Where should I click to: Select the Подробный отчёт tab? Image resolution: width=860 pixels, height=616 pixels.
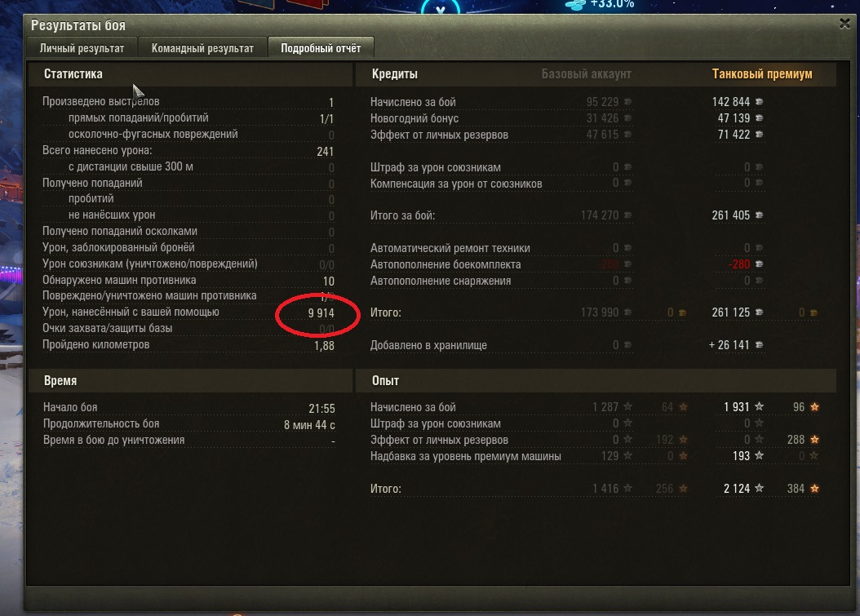(x=321, y=48)
